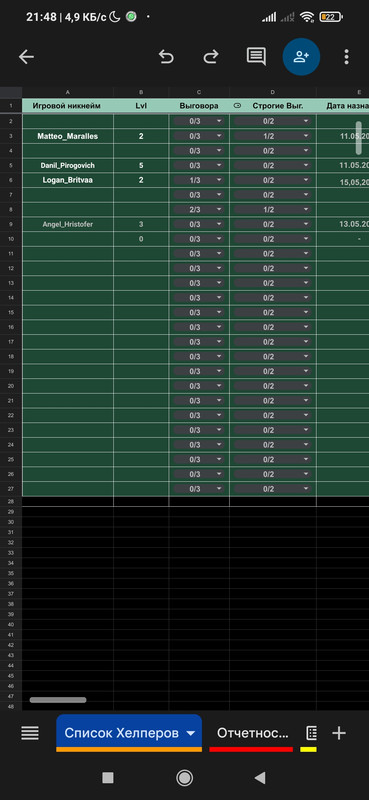
Task: Open Выговора dropdown in row 20
Action: (199, 386)
